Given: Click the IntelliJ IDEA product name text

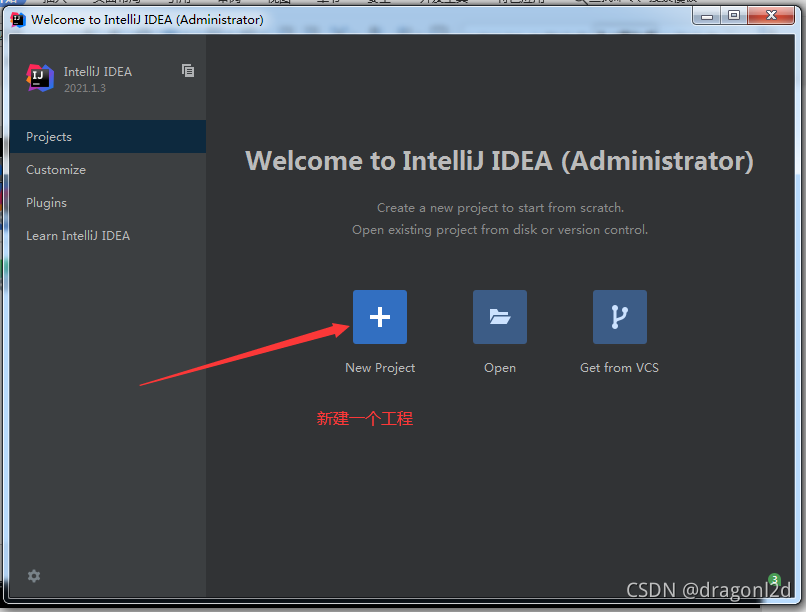Looking at the screenshot, I should (98, 72).
